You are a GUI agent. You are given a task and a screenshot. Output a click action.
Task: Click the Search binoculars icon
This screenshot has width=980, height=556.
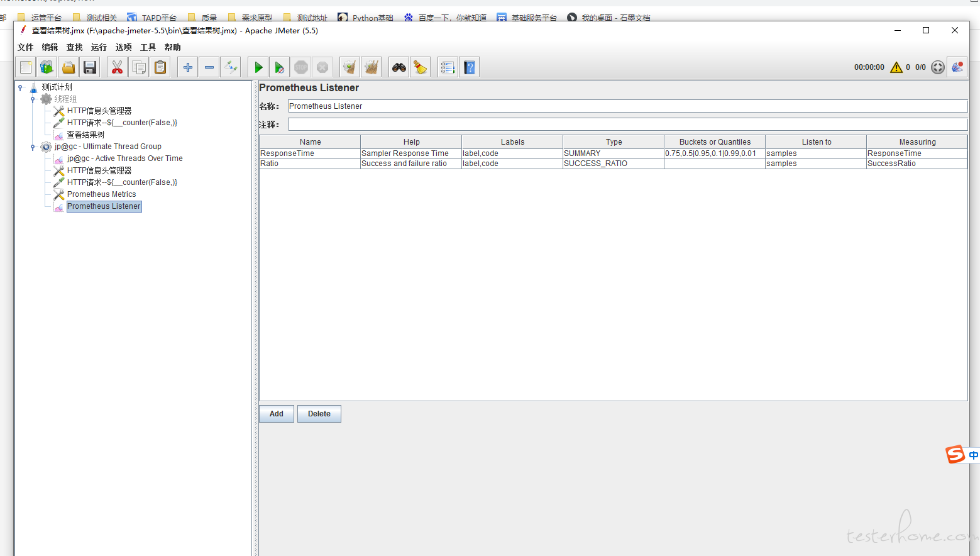(x=399, y=67)
